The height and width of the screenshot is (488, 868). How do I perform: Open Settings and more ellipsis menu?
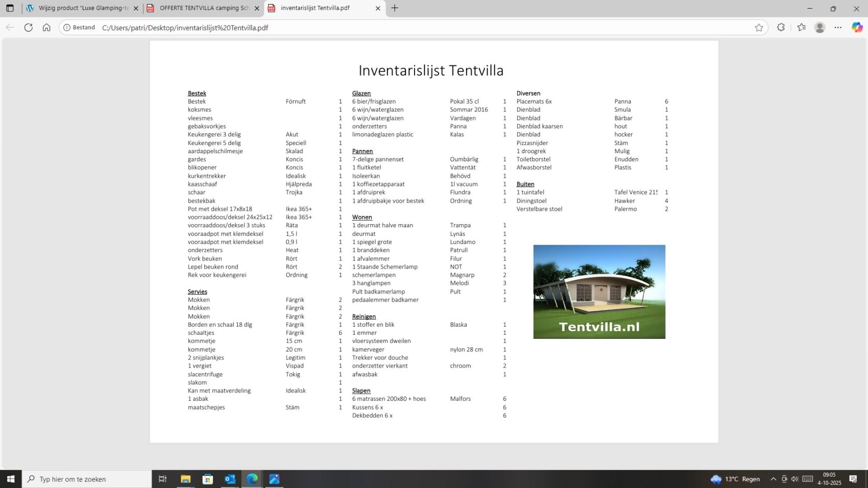click(838, 28)
